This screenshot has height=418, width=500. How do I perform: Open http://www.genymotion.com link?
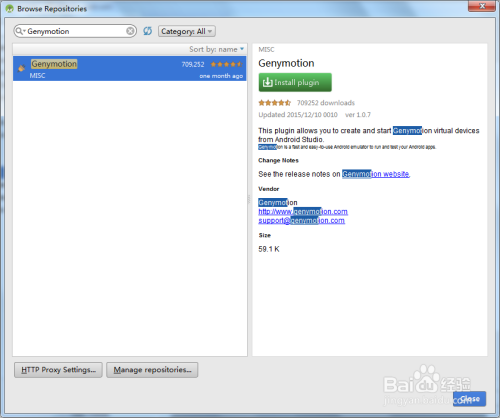click(303, 212)
